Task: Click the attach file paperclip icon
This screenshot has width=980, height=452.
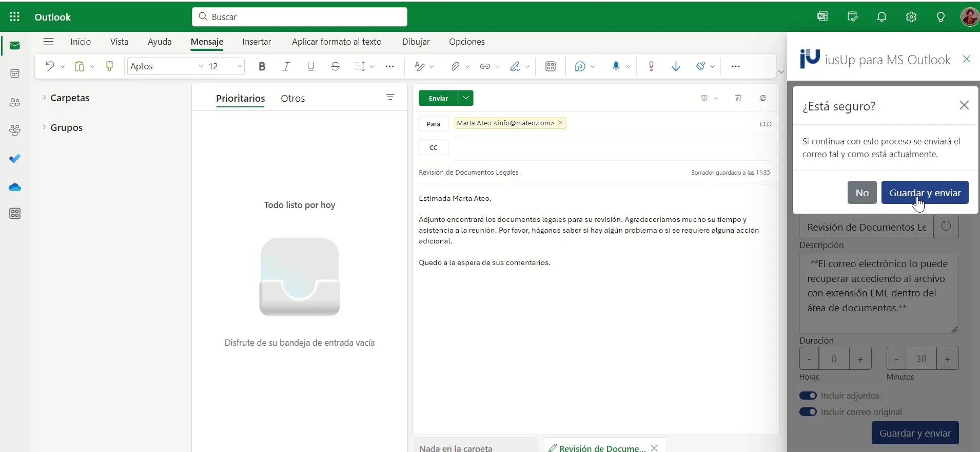Action: (455, 66)
